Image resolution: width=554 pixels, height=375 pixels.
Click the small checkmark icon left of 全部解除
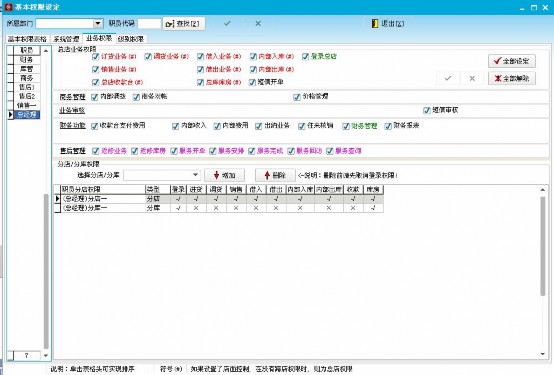[448, 78]
